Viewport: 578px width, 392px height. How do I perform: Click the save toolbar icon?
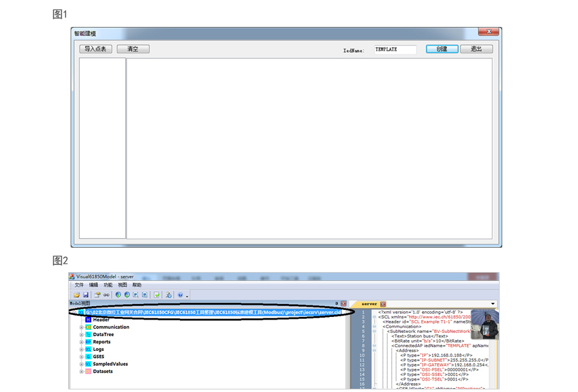click(85, 294)
